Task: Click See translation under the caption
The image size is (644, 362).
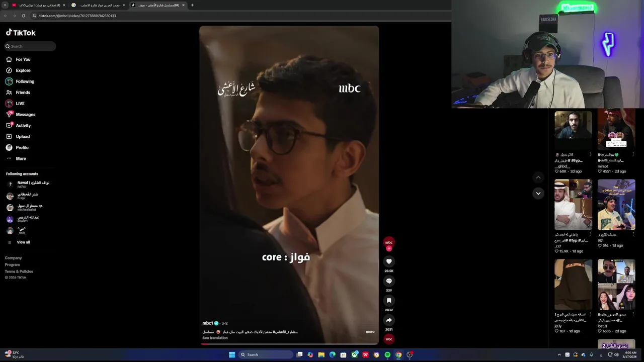Action: click(x=215, y=338)
